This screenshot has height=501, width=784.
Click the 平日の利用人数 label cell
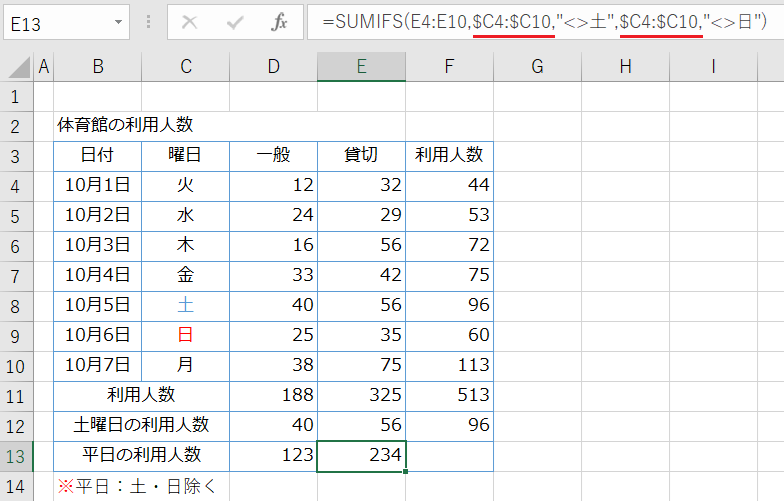[x=142, y=456]
